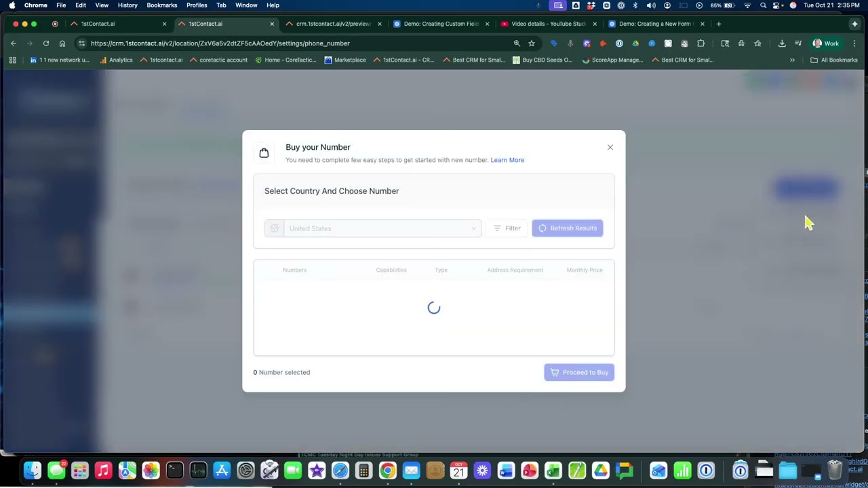This screenshot has height=488, width=868.
Task: Click the Filter button
Action: click(x=507, y=228)
